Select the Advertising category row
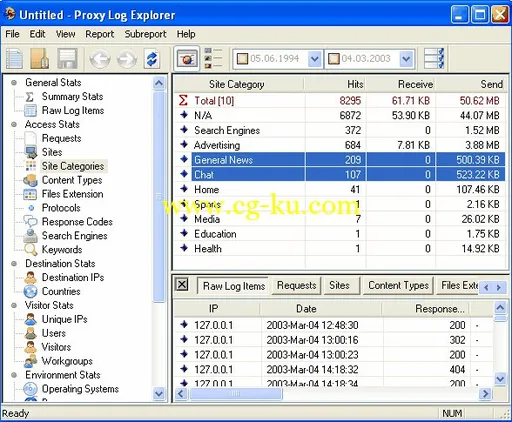512x422 pixels. [x=339, y=145]
